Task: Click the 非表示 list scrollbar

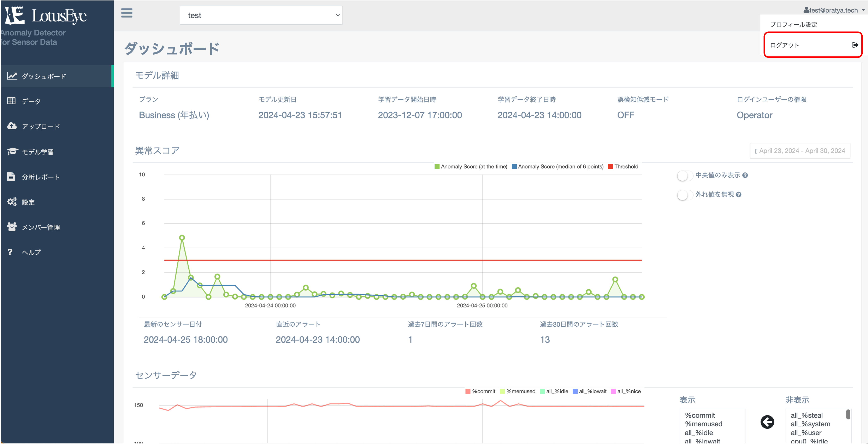Action: pyautogui.click(x=848, y=414)
